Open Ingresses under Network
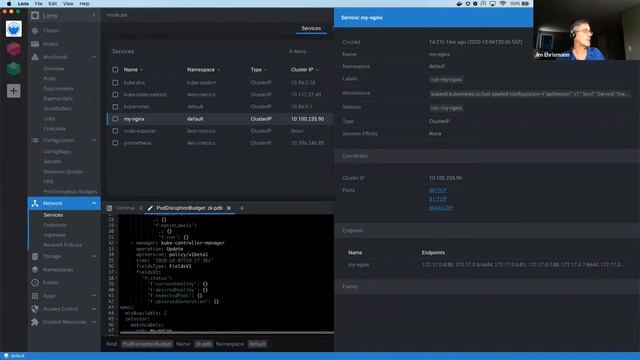Image resolution: width=640 pixels, height=360 pixels. tap(54, 235)
